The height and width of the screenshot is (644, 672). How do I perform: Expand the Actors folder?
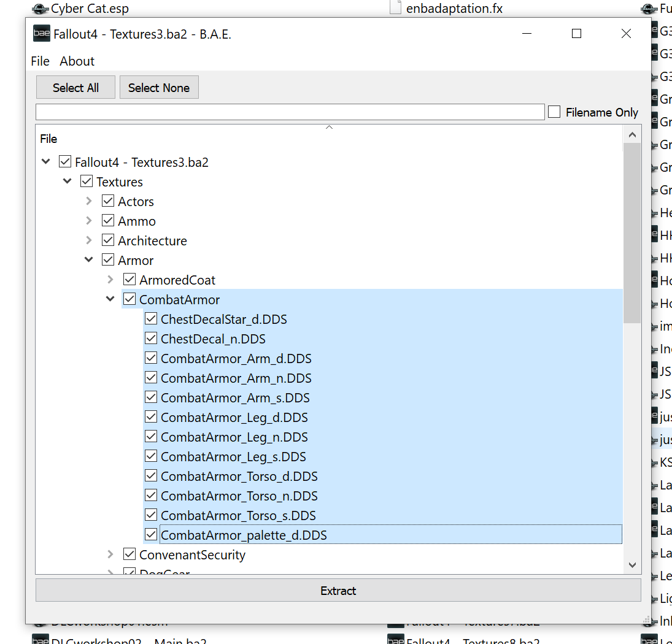pos(89,201)
